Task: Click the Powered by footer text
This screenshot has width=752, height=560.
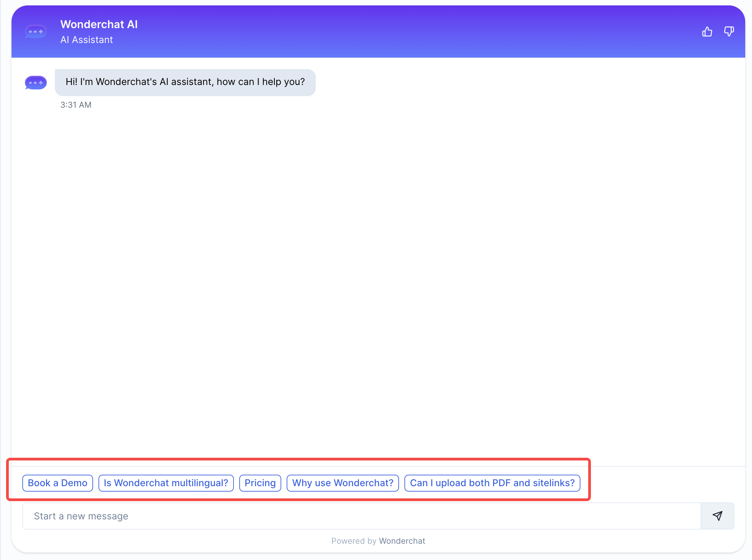Action: coord(353,541)
